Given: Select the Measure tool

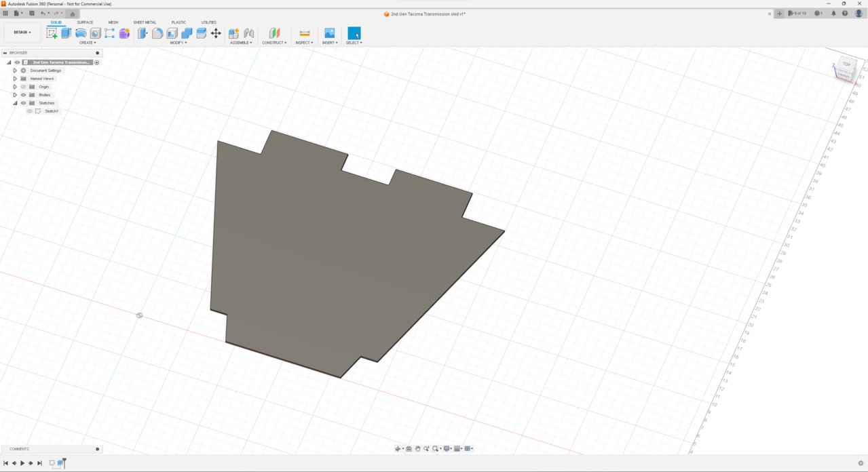Looking at the screenshot, I should [x=305, y=33].
